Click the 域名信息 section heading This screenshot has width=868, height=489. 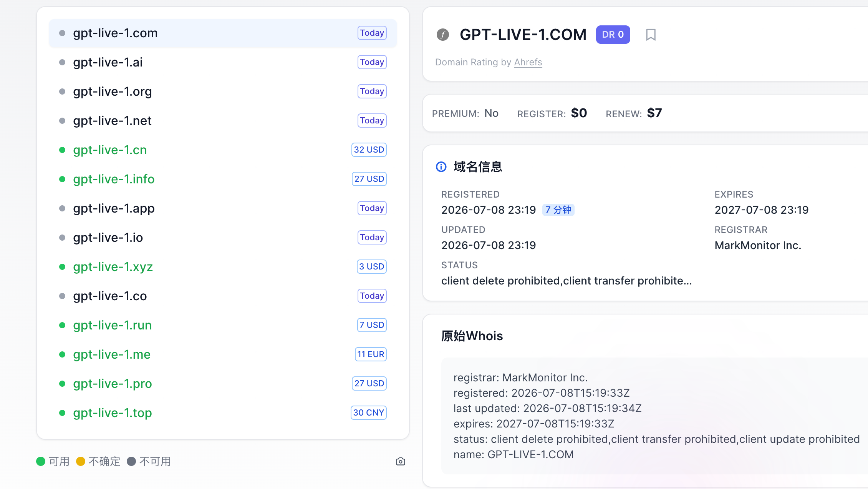[x=478, y=167]
